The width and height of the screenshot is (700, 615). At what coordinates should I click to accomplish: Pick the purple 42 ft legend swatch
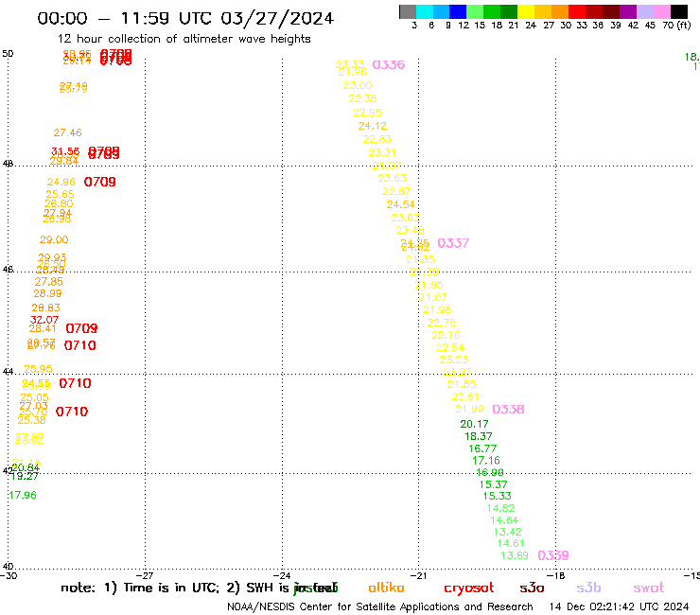click(x=627, y=11)
